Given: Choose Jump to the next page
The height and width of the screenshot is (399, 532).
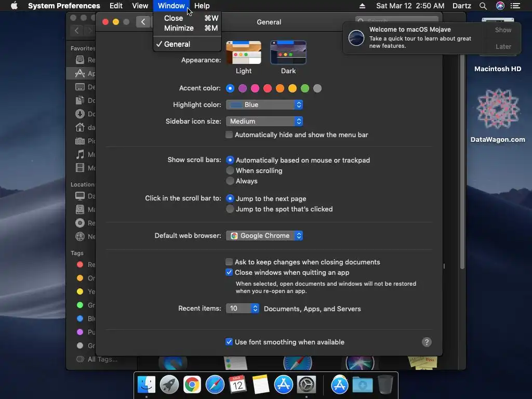Looking at the screenshot, I should [x=230, y=198].
